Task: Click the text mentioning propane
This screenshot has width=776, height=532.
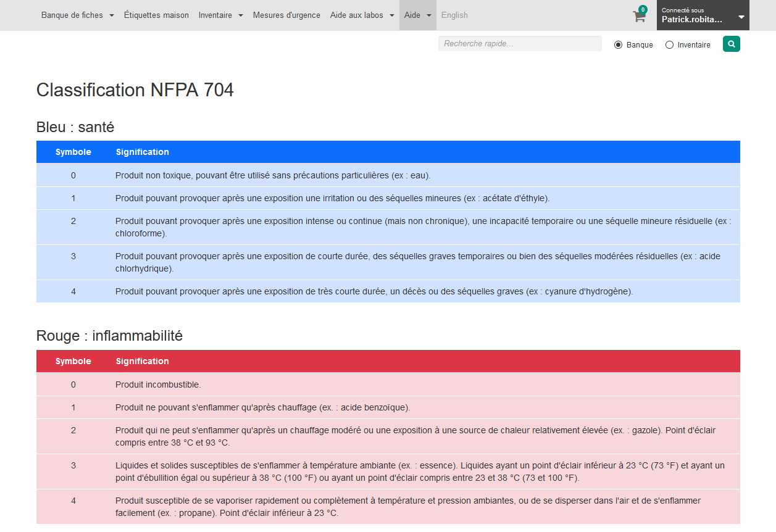Action: (x=408, y=507)
